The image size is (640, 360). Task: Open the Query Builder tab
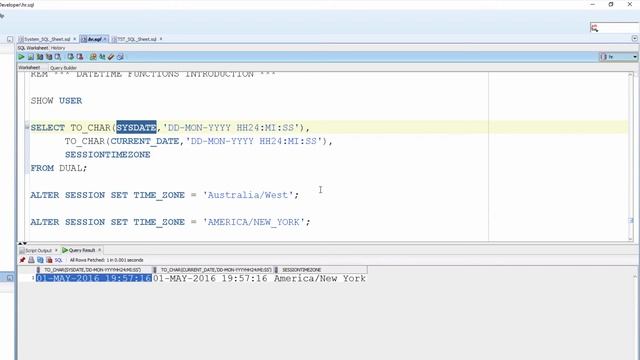63,68
